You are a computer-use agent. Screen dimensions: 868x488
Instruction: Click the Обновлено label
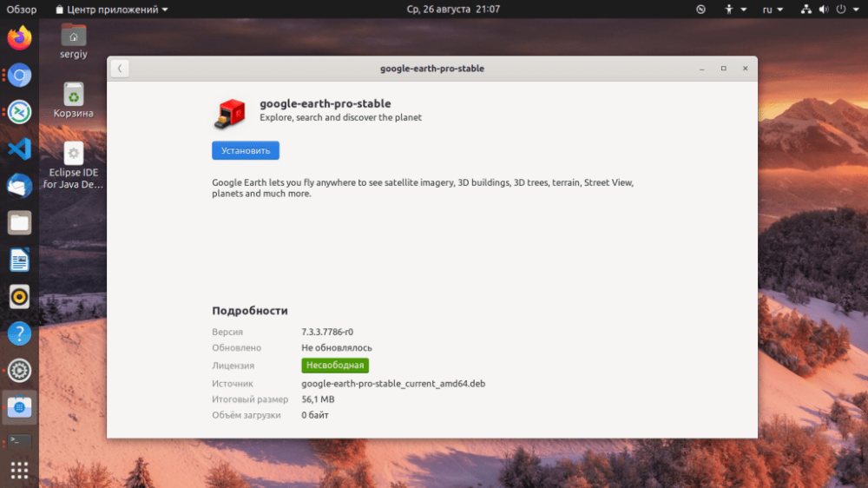(236, 348)
